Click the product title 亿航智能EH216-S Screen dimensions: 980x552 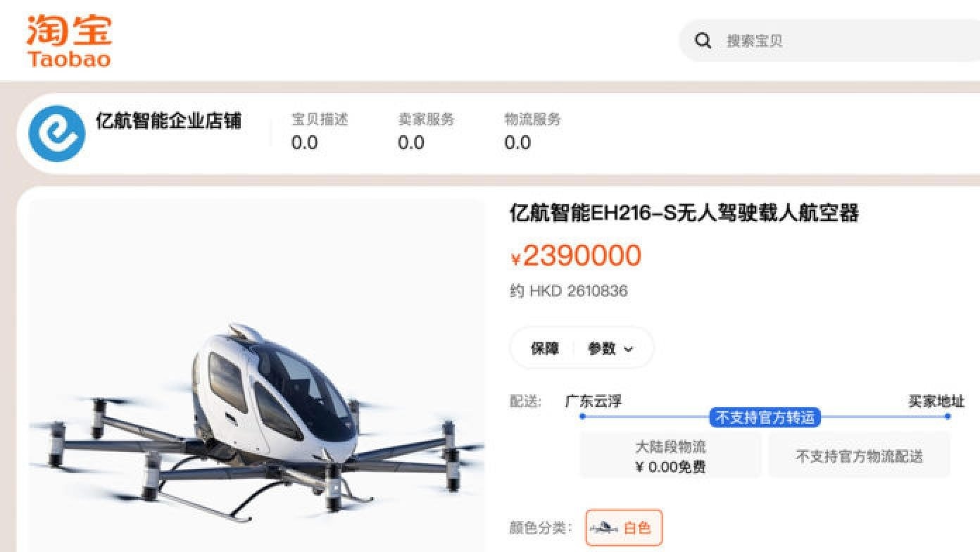[x=684, y=213]
